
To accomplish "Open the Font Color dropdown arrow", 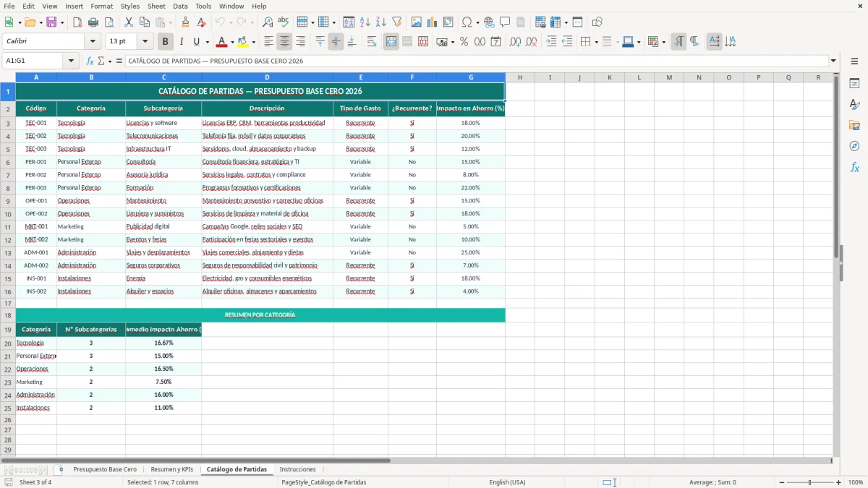I will point(232,42).
